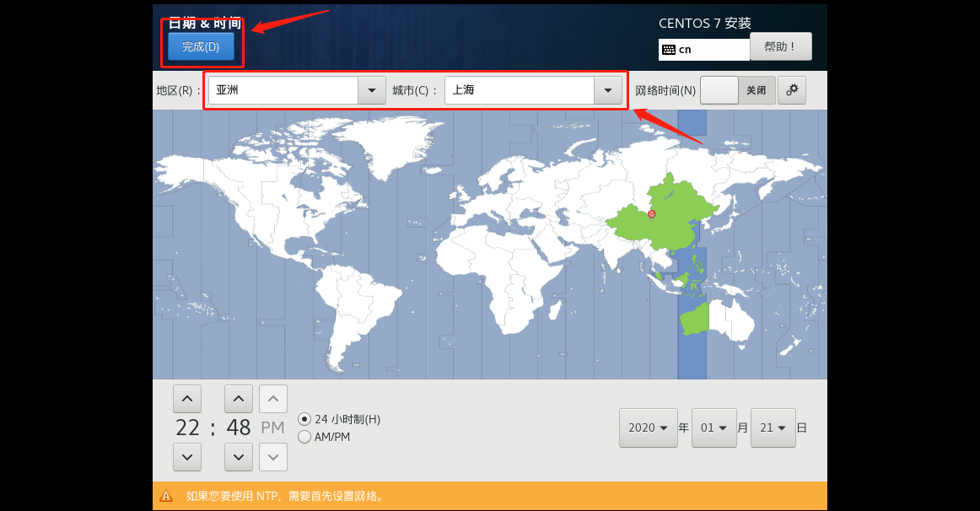Image resolution: width=980 pixels, height=511 pixels.
Task: Click the 完成(D) done button
Action: coord(202,47)
